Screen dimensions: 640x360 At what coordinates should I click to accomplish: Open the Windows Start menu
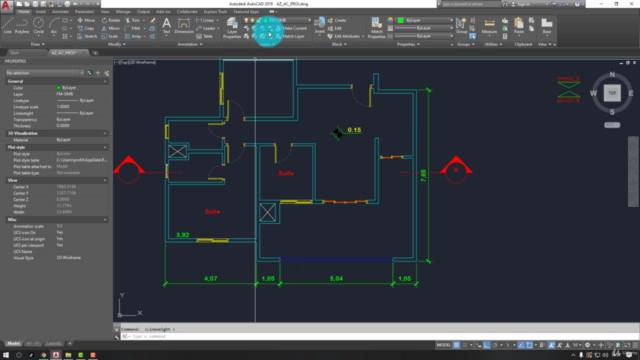(x=6, y=355)
